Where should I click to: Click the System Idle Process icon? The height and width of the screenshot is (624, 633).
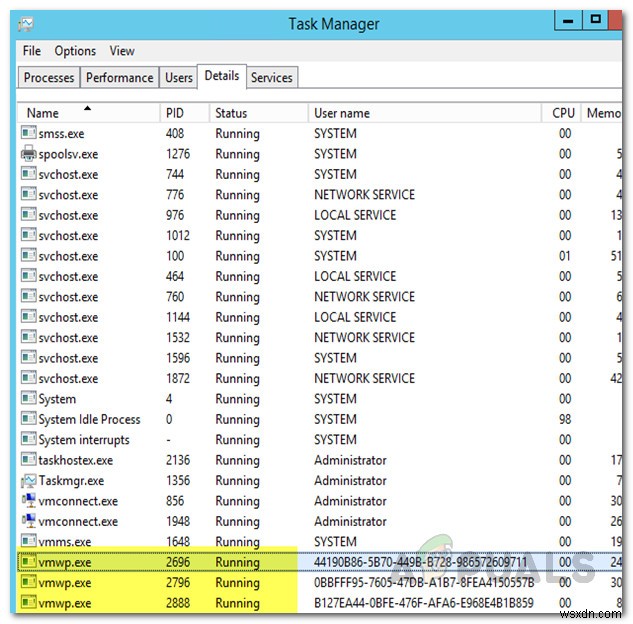[x=28, y=418]
